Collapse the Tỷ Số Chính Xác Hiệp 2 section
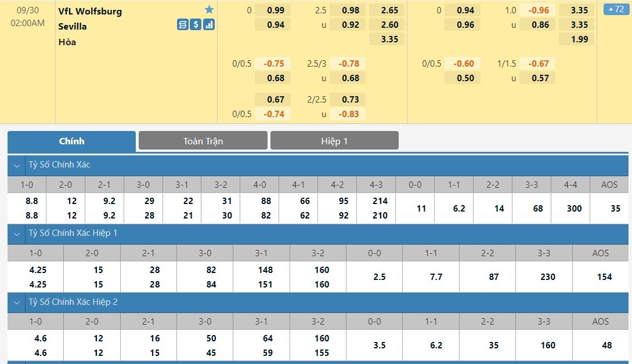This screenshot has height=364, width=632. (16, 303)
